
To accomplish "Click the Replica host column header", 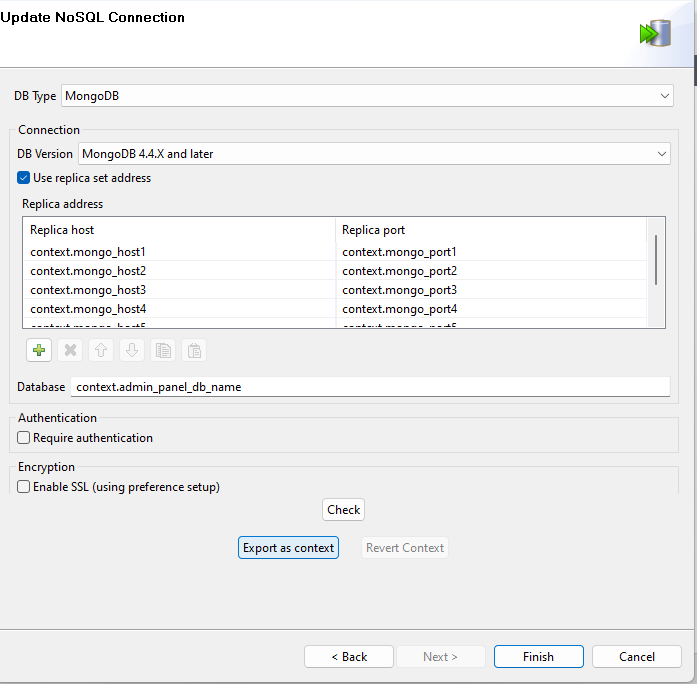I will pos(178,230).
